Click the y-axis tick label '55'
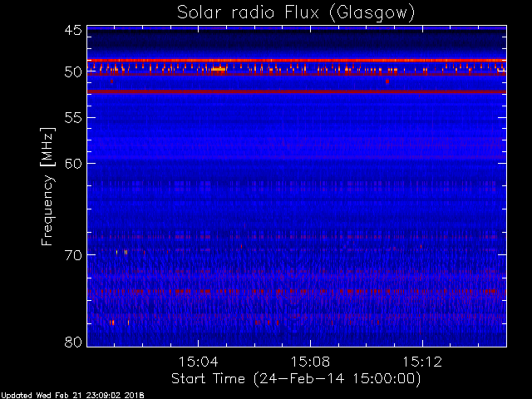The image size is (532, 399). (73, 118)
